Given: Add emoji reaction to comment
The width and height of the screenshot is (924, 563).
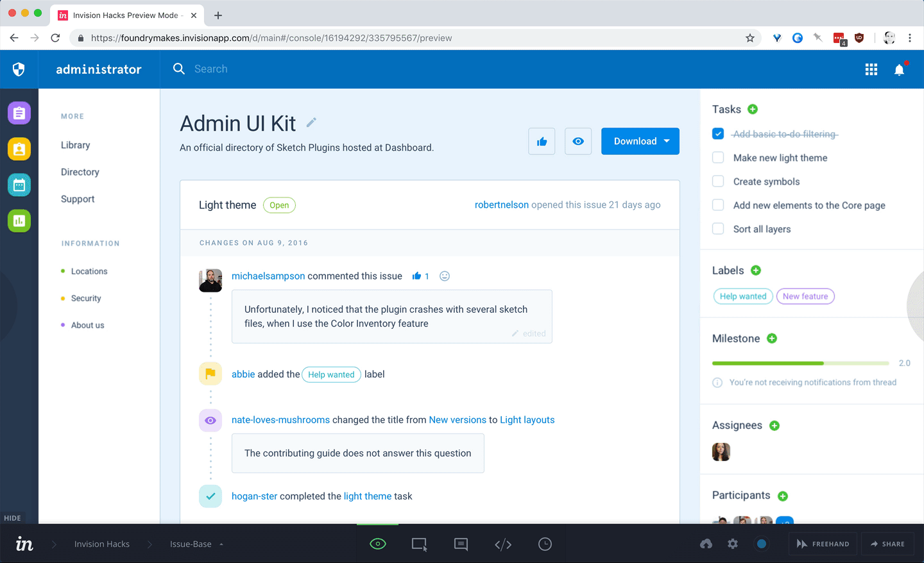Looking at the screenshot, I should 445,276.
